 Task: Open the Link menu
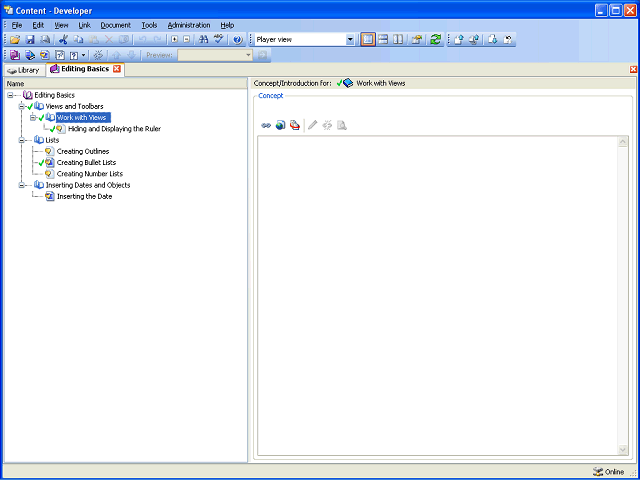[x=84, y=25]
